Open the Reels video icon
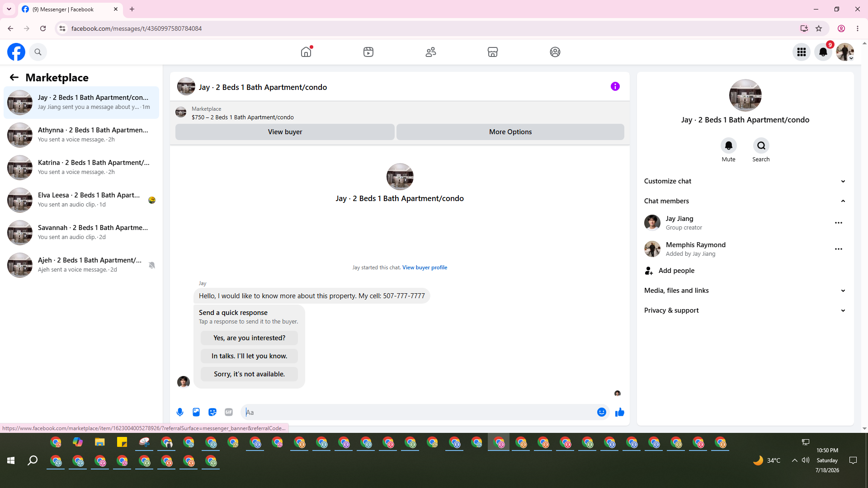Viewport: 868px width, 488px height. pyautogui.click(x=368, y=52)
